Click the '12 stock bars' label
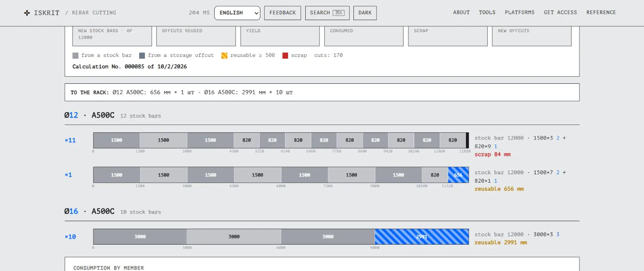 pyautogui.click(x=140, y=116)
